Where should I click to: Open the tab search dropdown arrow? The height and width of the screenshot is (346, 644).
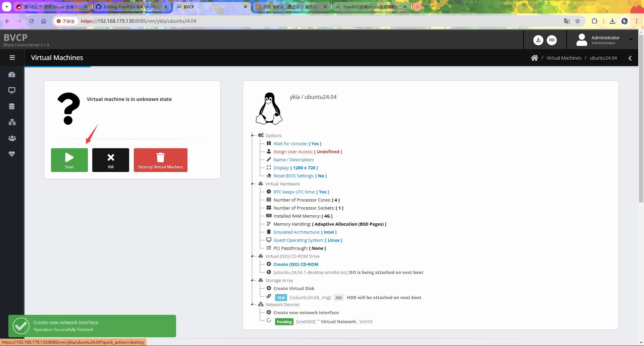[x=7, y=7]
